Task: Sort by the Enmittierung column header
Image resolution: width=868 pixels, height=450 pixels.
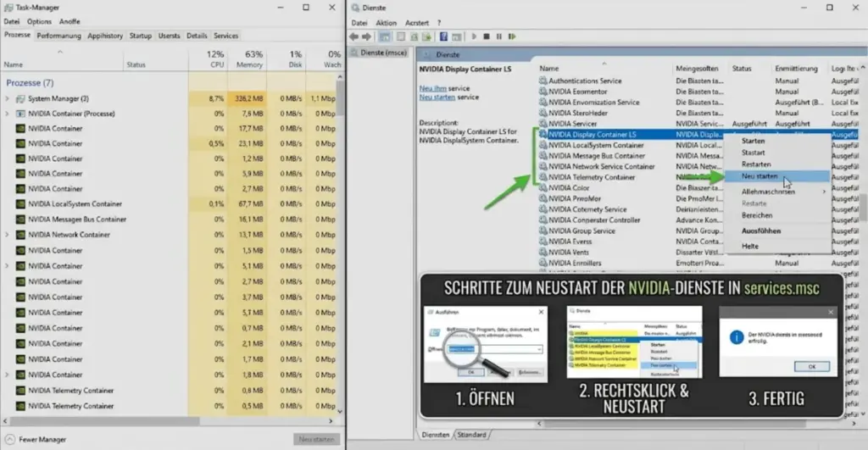Action: pos(796,69)
